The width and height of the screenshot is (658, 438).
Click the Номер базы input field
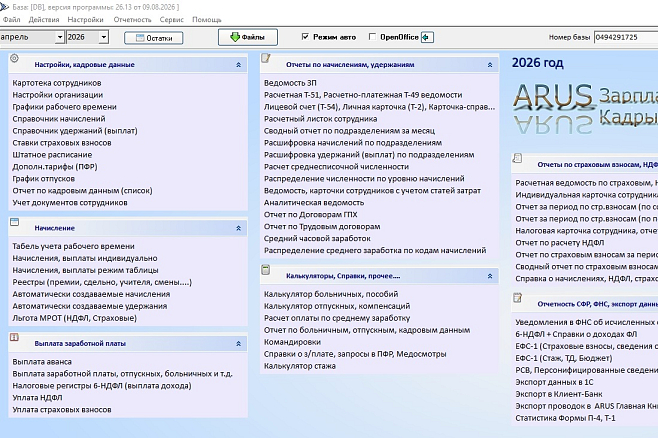(x=626, y=37)
